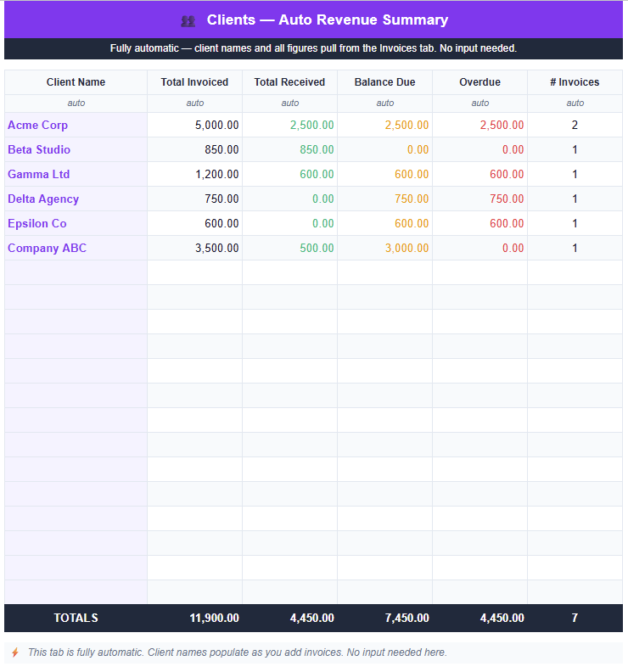The height and width of the screenshot is (672, 628).
Task: Click the 'auto' label under Client Name
Action: tap(76, 103)
